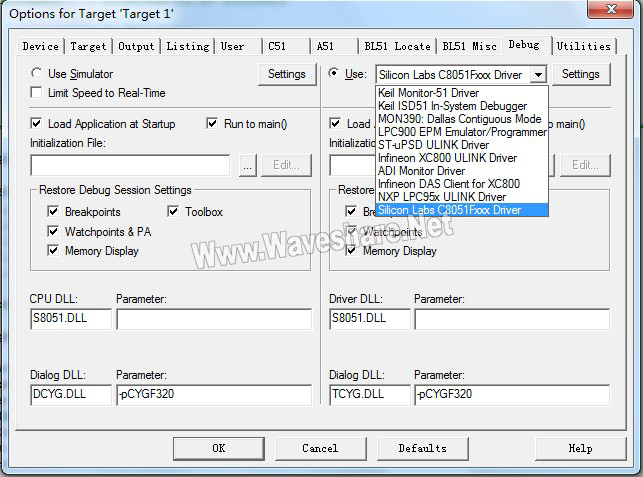Choose Keil Monitor-51 Driver
The height and width of the screenshot is (477, 643).
(462, 93)
